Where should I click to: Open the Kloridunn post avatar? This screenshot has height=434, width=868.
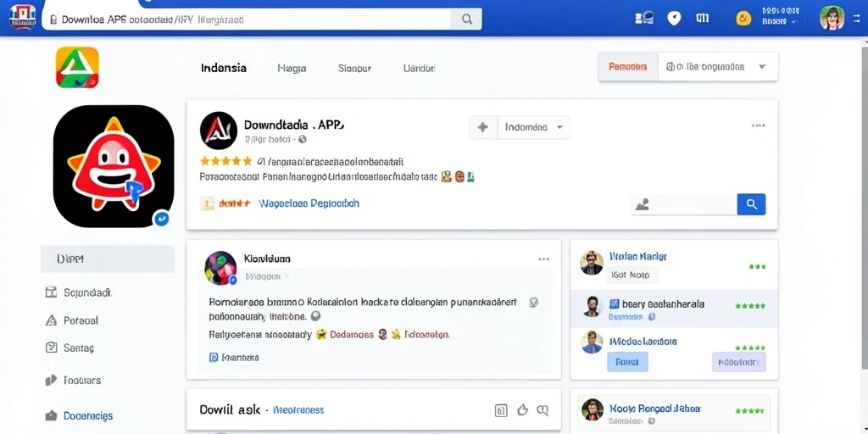click(220, 268)
